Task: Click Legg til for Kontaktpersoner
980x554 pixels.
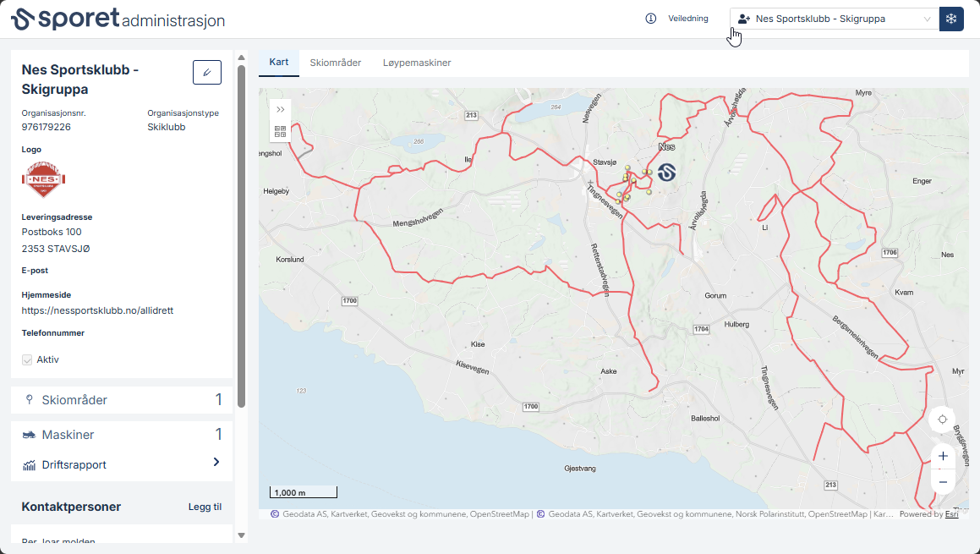Action: 205,507
